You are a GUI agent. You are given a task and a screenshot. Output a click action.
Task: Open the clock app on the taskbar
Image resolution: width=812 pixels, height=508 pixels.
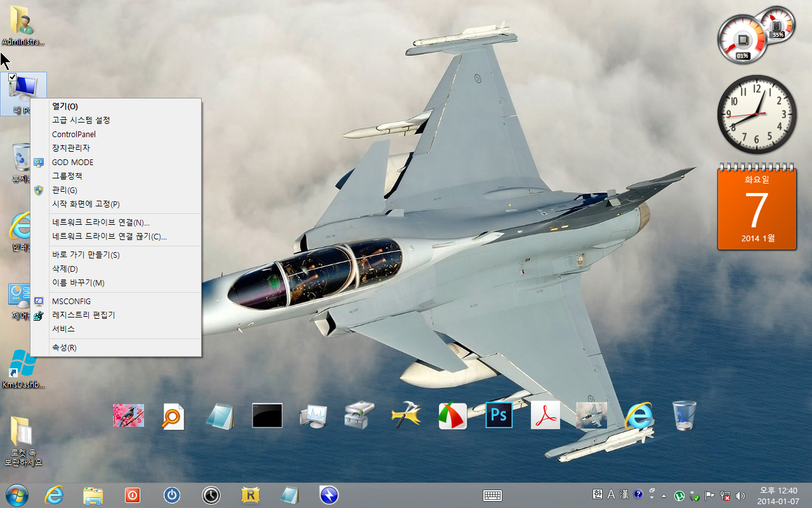click(211, 495)
